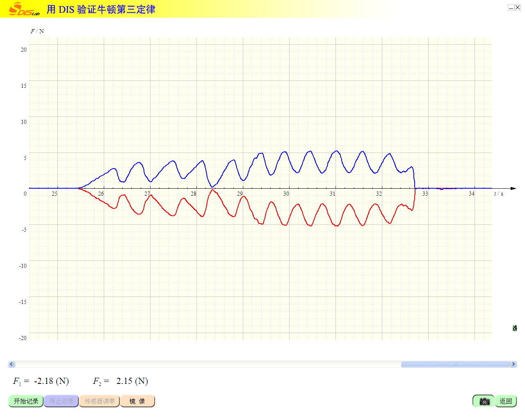Click the 返回 return button
The height and width of the screenshot is (420, 525).
pos(506,401)
